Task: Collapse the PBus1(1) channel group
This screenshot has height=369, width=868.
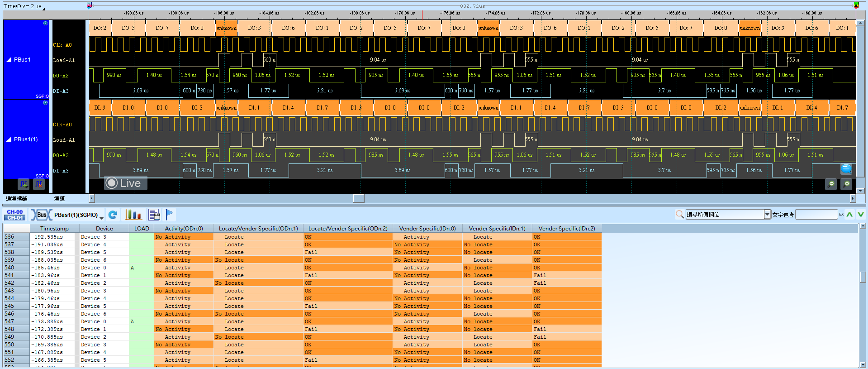Action: 9,139
